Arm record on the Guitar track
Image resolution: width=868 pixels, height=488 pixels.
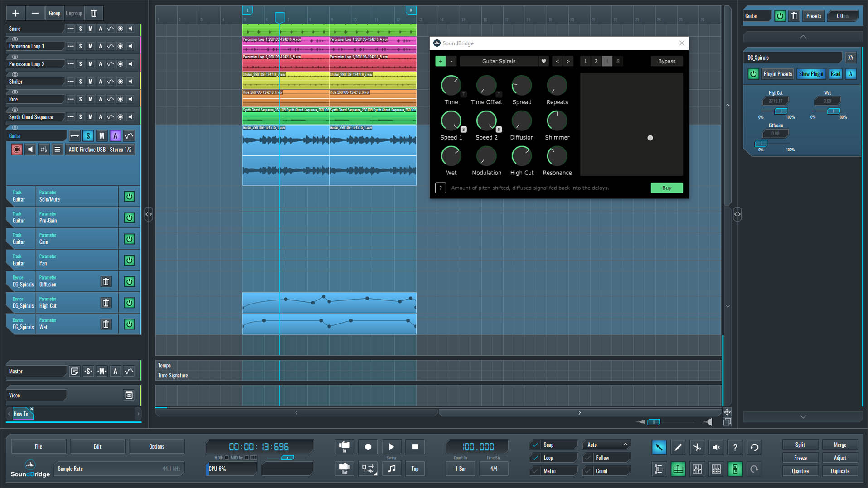click(17, 150)
